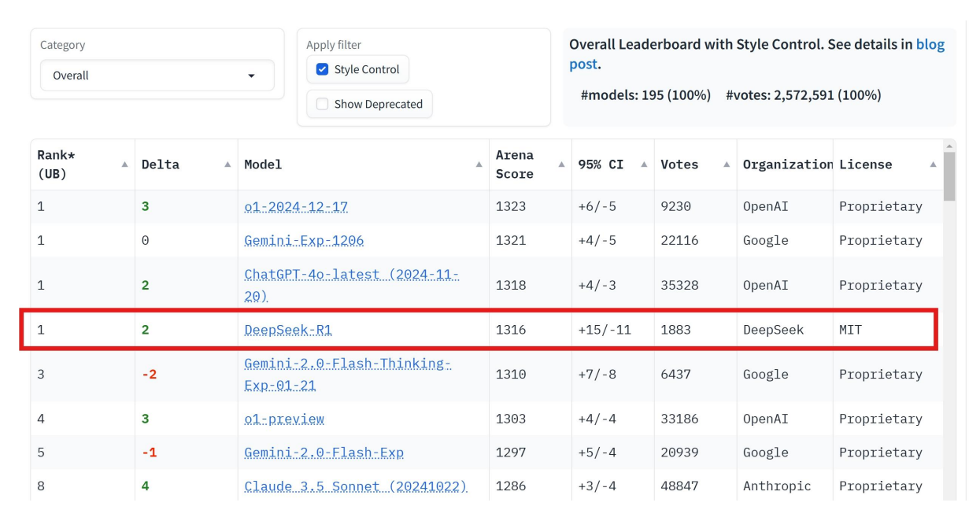The width and height of the screenshot is (980, 521).
Task: Open Claude 3.5 Sonnet (20241022) link
Action: coord(356,486)
